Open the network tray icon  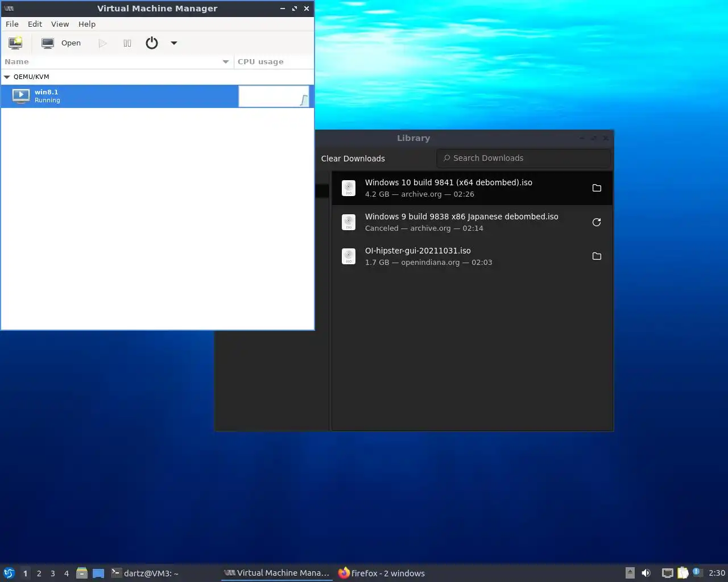point(668,573)
